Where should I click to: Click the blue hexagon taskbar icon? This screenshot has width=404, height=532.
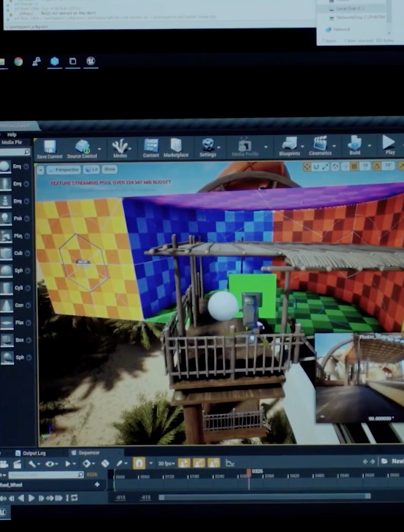55,61
